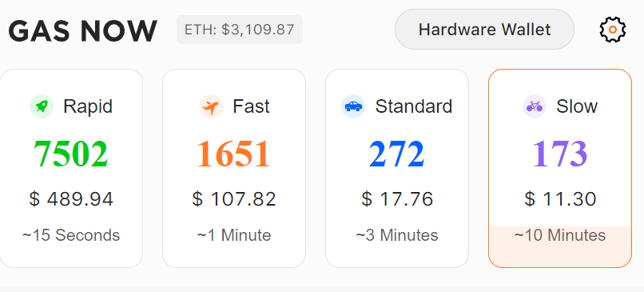Click the 7502 Rapid gwei value
This screenshot has width=644, height=292.
pos(71,154)
